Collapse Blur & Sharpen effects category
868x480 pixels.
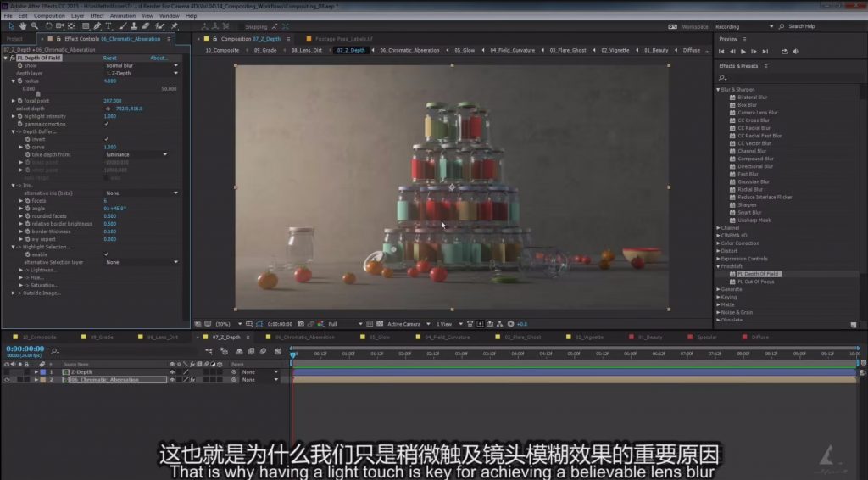click(719, 89)
